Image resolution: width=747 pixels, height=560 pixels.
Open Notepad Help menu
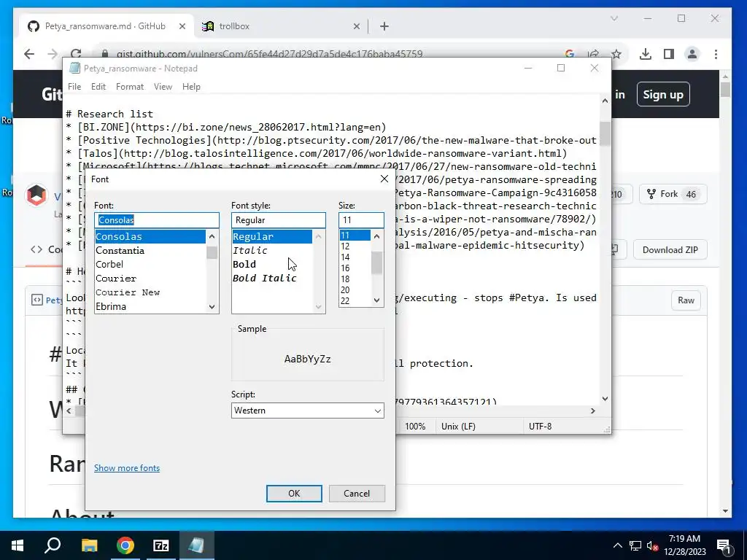coord(191,87)
